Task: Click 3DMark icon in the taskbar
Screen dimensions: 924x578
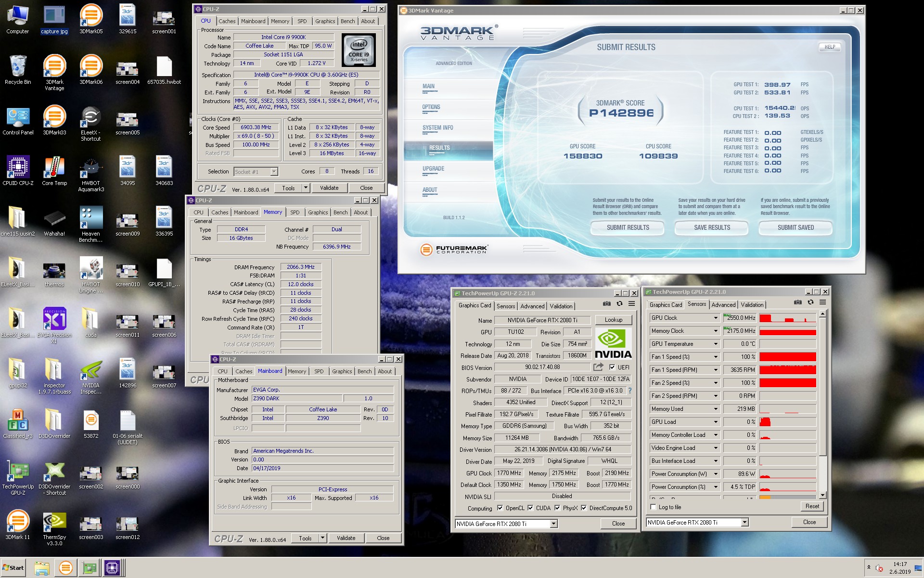Action: 66,568
